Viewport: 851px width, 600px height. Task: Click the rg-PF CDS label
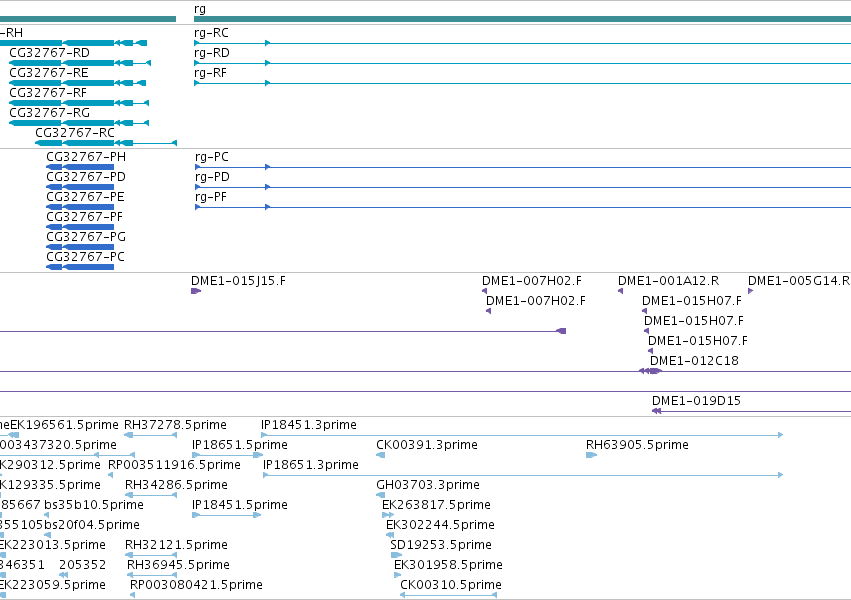(x=211, y=197)
